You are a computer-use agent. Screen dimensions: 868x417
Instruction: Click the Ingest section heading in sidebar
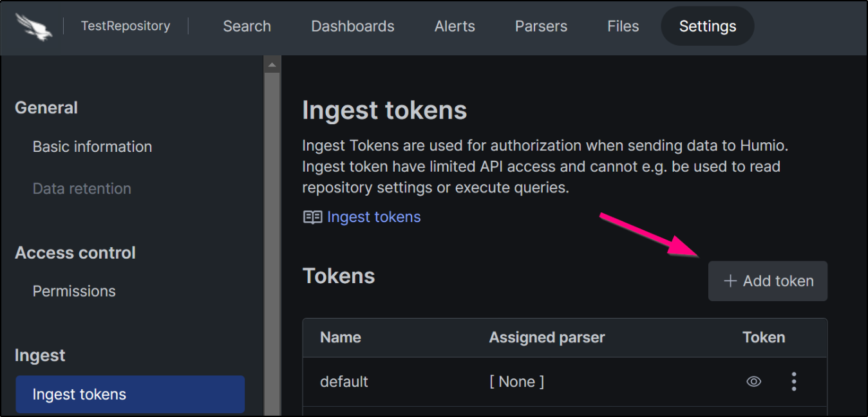click(x=40, y=356)
